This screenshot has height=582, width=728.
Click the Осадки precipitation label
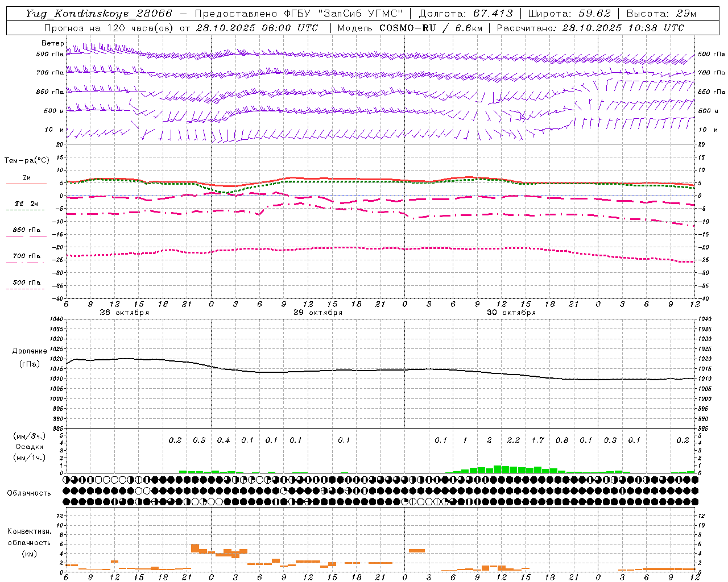pos(30,447)
